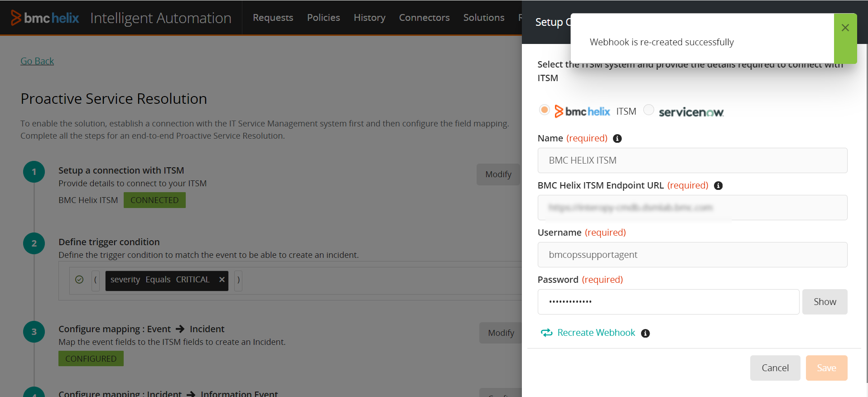Click the opening parenthesis in trigger condition
Image resolution: width=868 pixels, height=397 pixels.
(x=96, y=281)
